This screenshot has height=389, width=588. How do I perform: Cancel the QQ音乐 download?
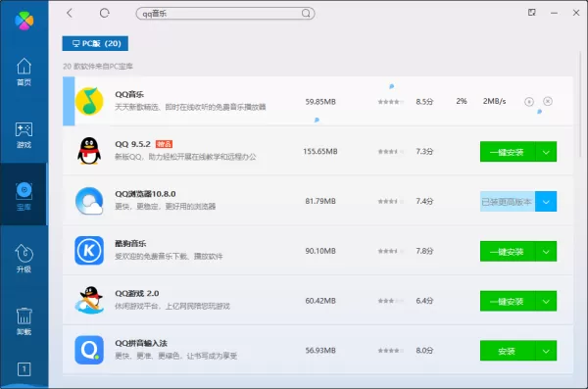pos(548,101)
